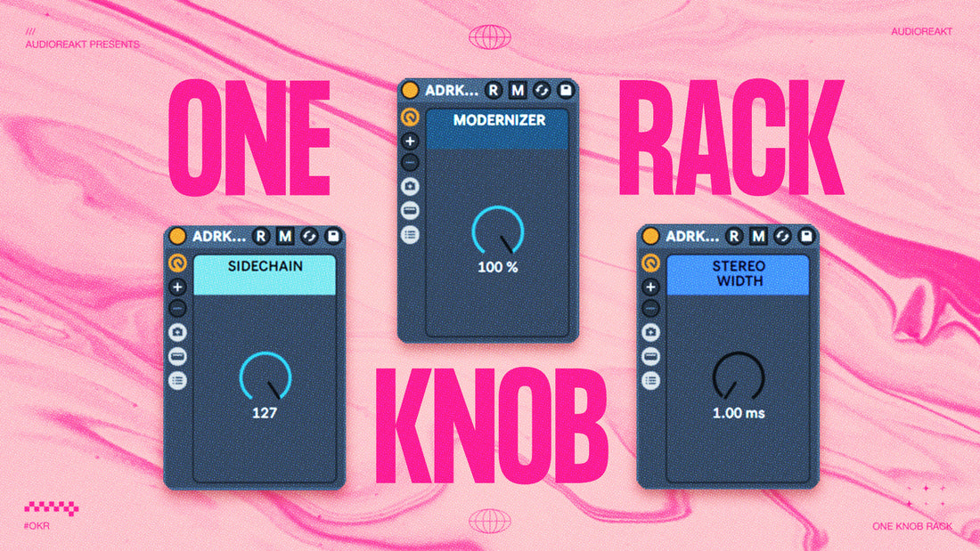Click the hot-swap icon on Stereo Width rack
980x551 pixels.
pos(782,236)
